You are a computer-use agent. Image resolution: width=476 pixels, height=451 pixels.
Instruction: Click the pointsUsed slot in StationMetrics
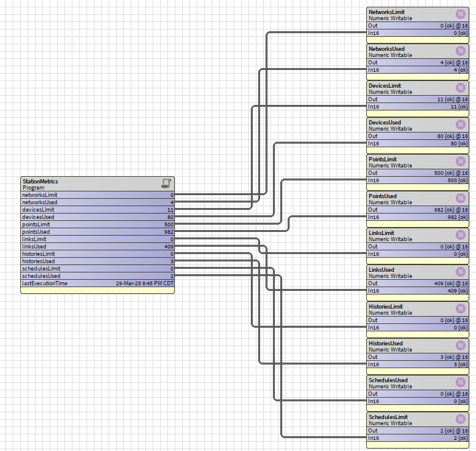98,232
